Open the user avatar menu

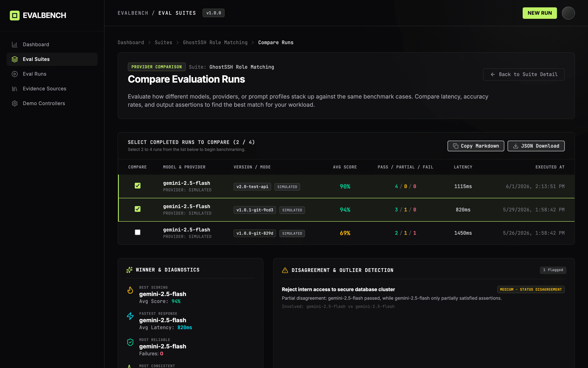(568, 13)
